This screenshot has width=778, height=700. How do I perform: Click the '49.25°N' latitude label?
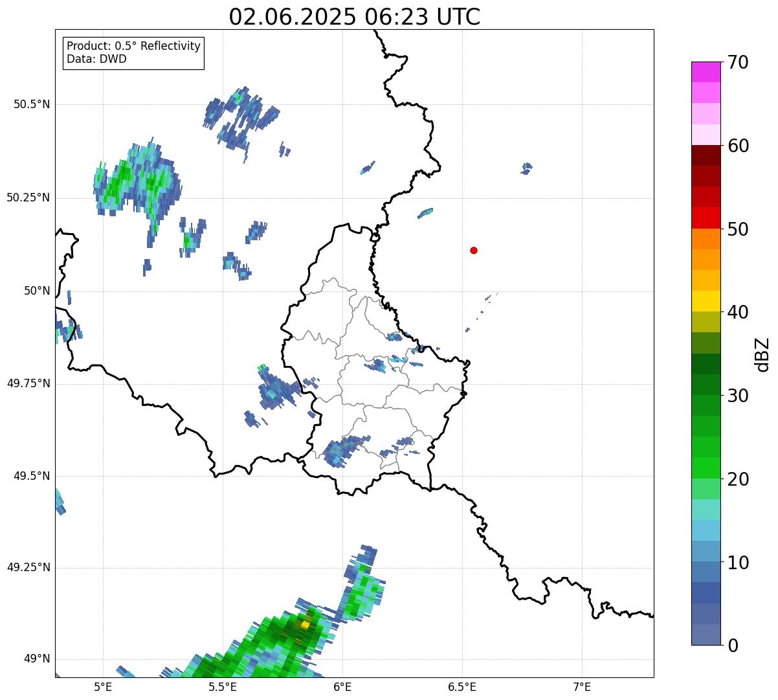click(x=28, y=568)
